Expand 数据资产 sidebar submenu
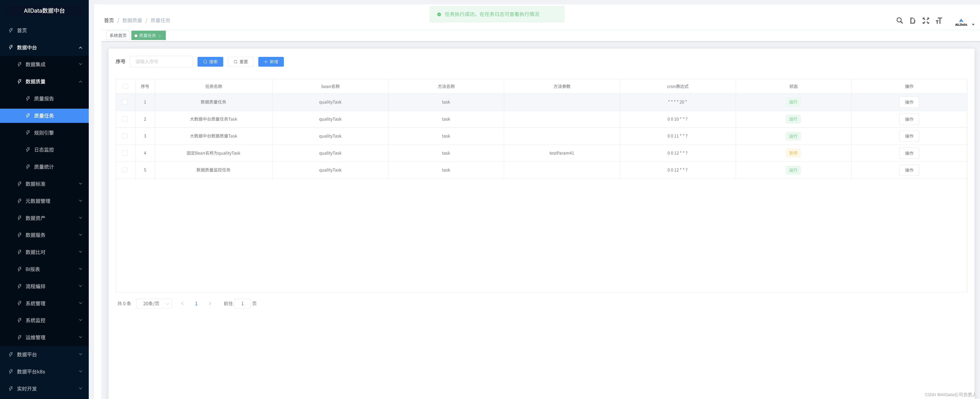This screenshot has height=399, width=980. tap(44, 218)
